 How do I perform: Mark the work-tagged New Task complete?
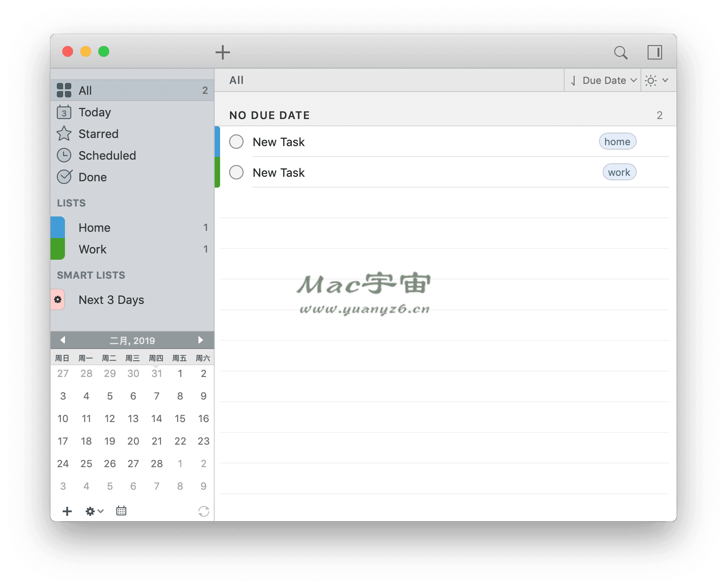pyautogui.click(x=236, y=172)
